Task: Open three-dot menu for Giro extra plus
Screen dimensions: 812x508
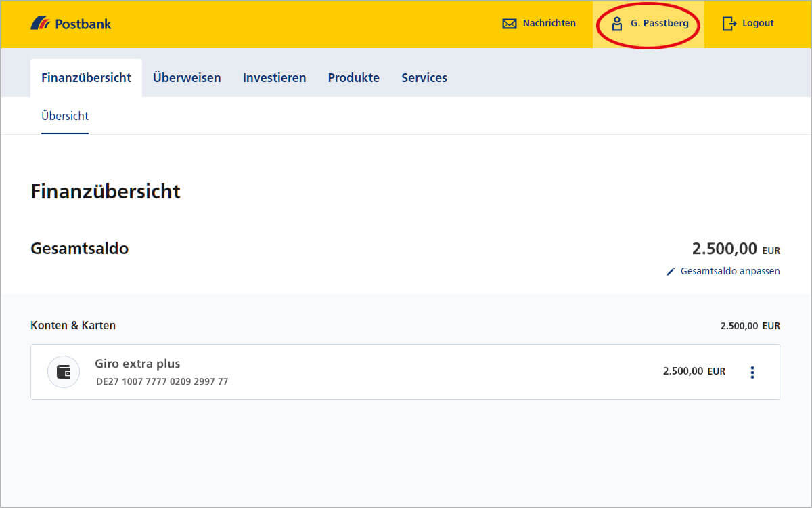Action: [752, 372]
